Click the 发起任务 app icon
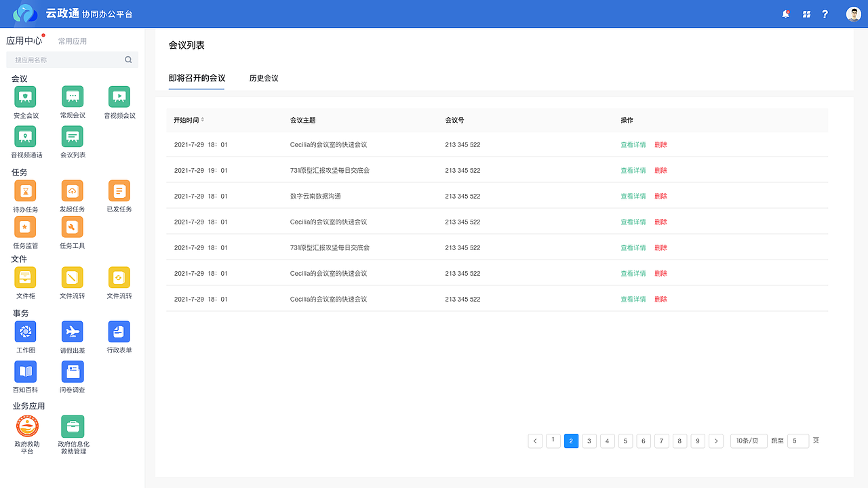 (73, 190)
